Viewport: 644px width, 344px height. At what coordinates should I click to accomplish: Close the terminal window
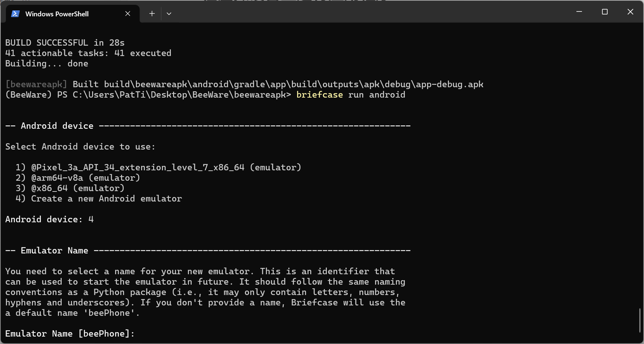(630, 12)
